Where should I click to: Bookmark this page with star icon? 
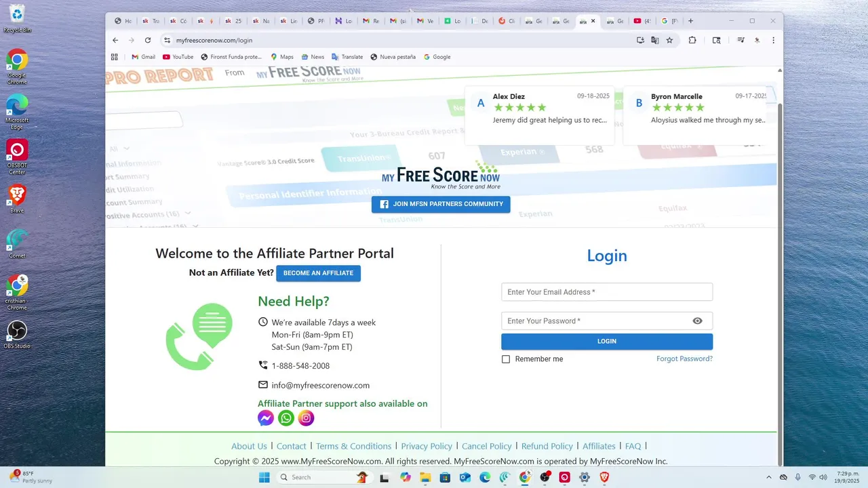(669, 40)
